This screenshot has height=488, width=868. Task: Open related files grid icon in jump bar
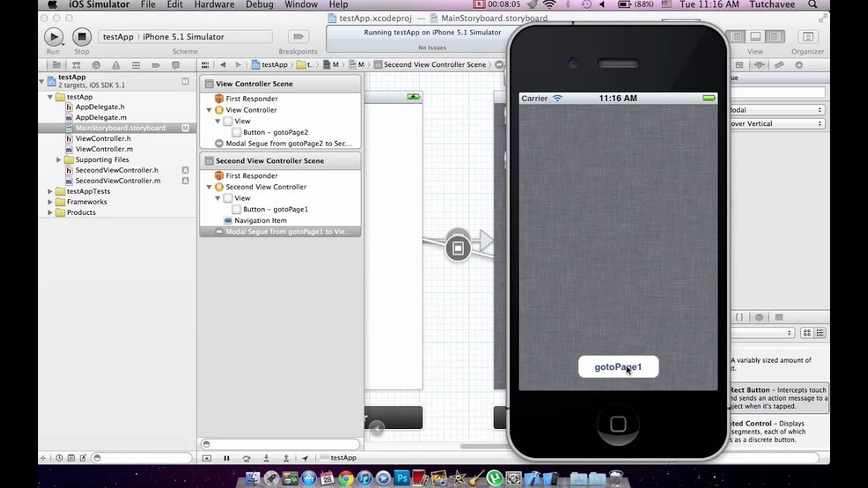coord(205,65)
